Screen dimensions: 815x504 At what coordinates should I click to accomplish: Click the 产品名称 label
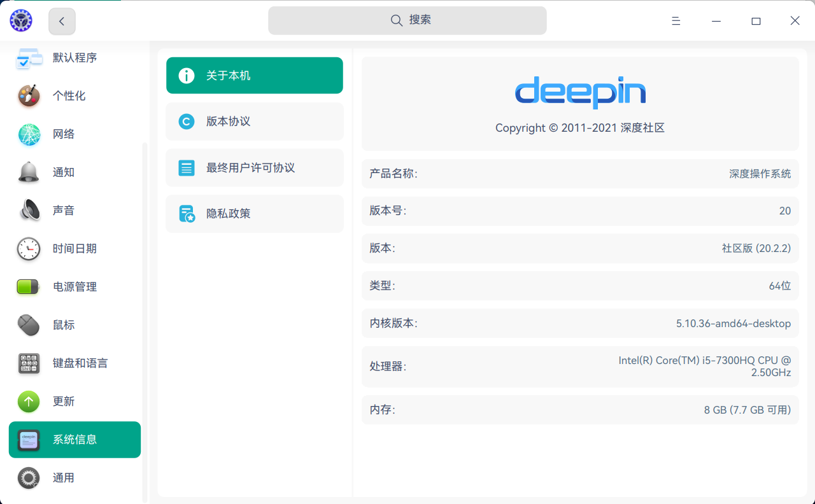pyautogui.click(x=393, y=174)
